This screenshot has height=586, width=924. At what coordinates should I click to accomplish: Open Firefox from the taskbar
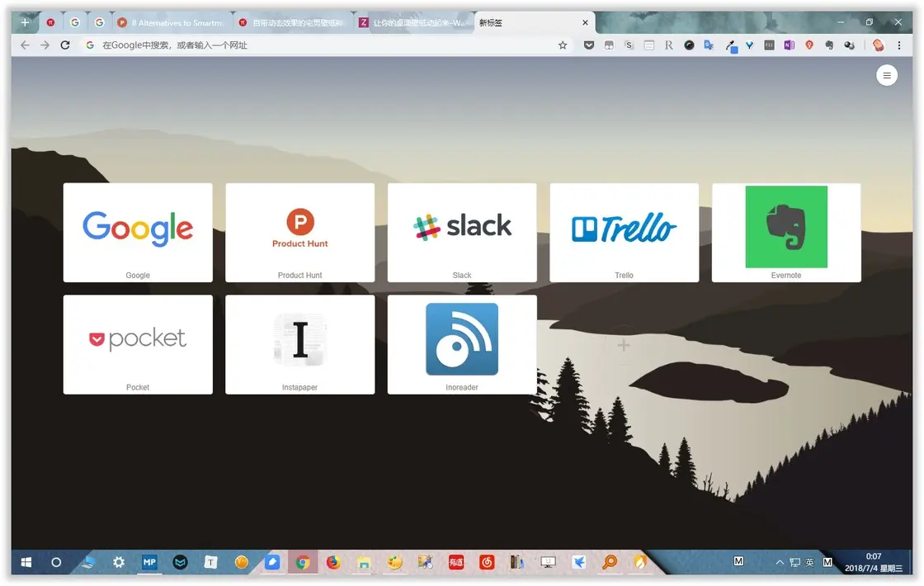(x=333, y=562)
